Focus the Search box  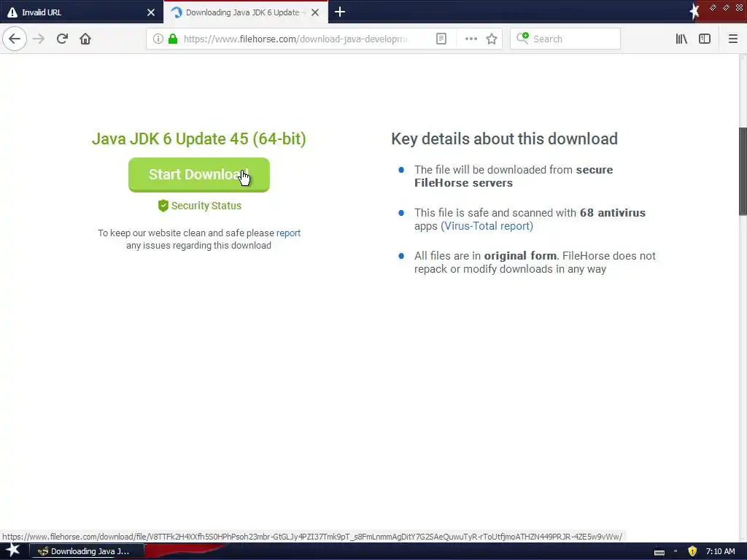click(565, 39)
